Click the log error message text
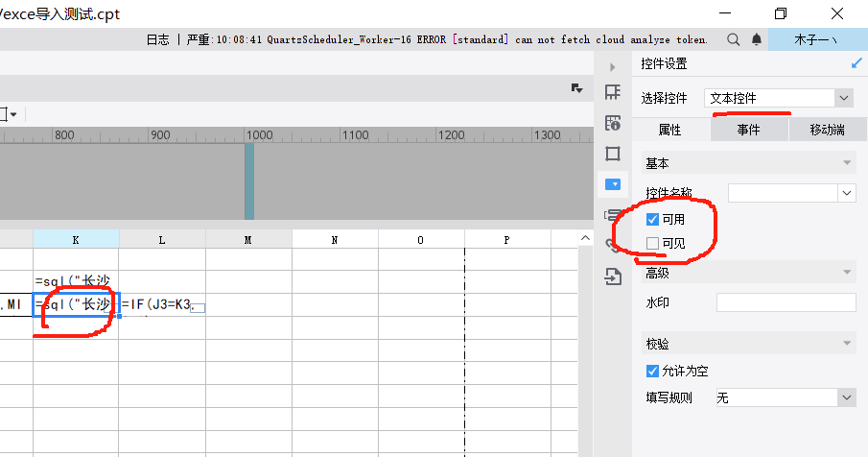The height and width of the screenshot is (457, 868). tap(447, 39)
